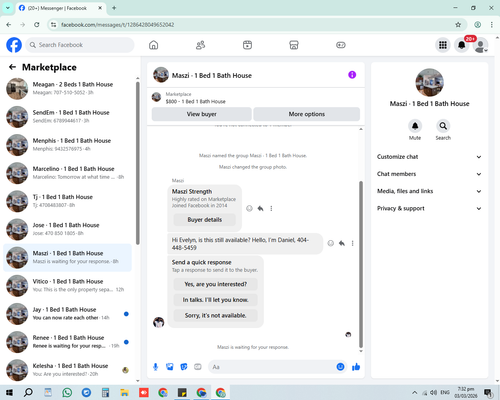Search in conversation using magnifier icon
The height and width of the screenshot is (400, 500).
(x=443, y=126)
